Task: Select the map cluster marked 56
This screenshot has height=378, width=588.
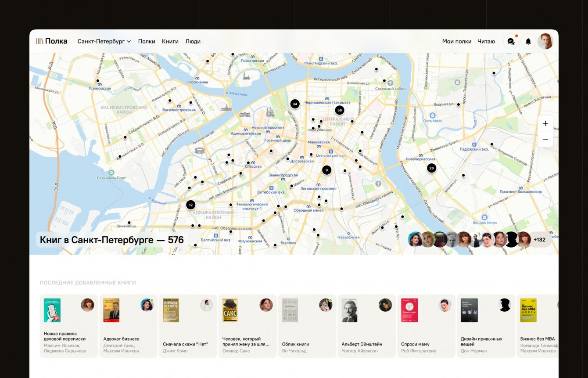Action: click(x=340, y=110)
